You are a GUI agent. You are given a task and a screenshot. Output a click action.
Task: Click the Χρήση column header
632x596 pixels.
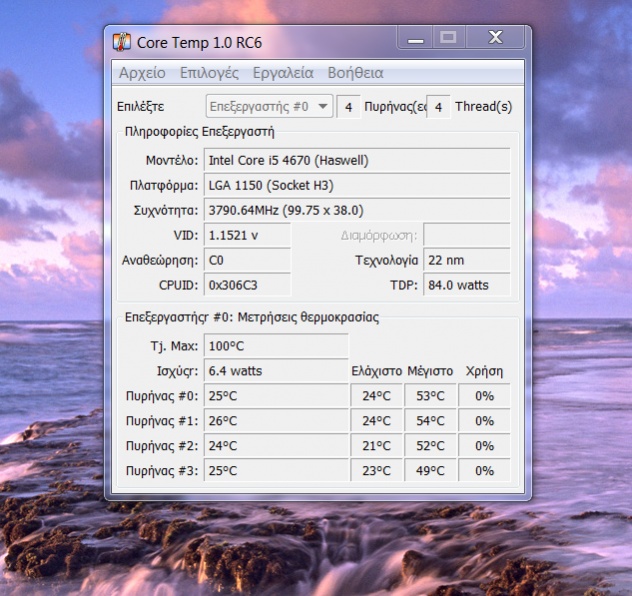coord(484,371)
